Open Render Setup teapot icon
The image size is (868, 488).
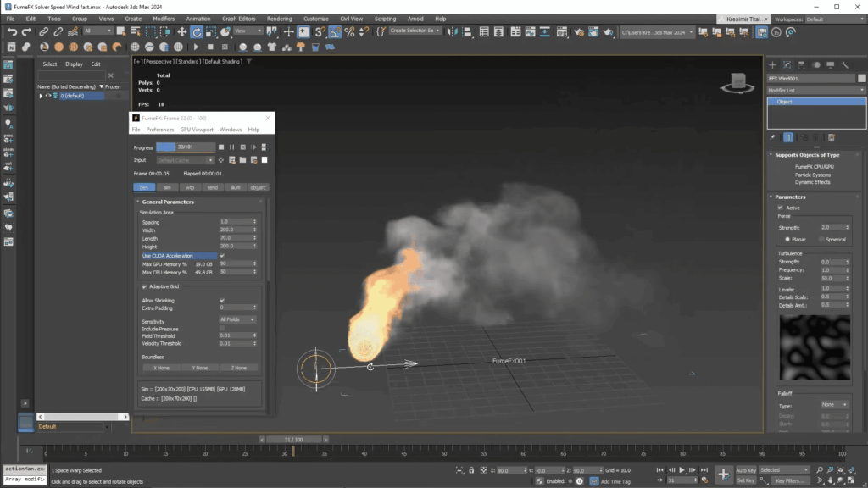pyautogui.click(x=579, y=32)
